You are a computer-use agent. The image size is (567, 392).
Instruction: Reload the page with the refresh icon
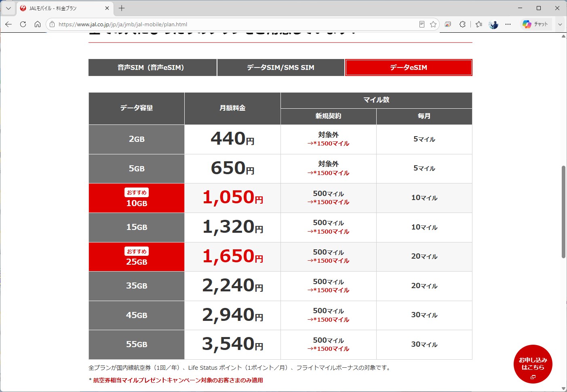(x=23, y=24)
